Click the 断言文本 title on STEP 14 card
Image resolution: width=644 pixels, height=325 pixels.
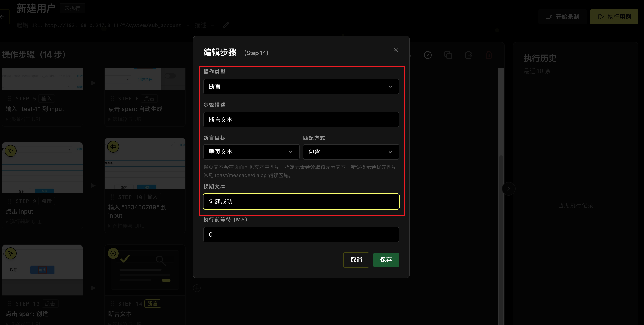(x=120, y=314)
